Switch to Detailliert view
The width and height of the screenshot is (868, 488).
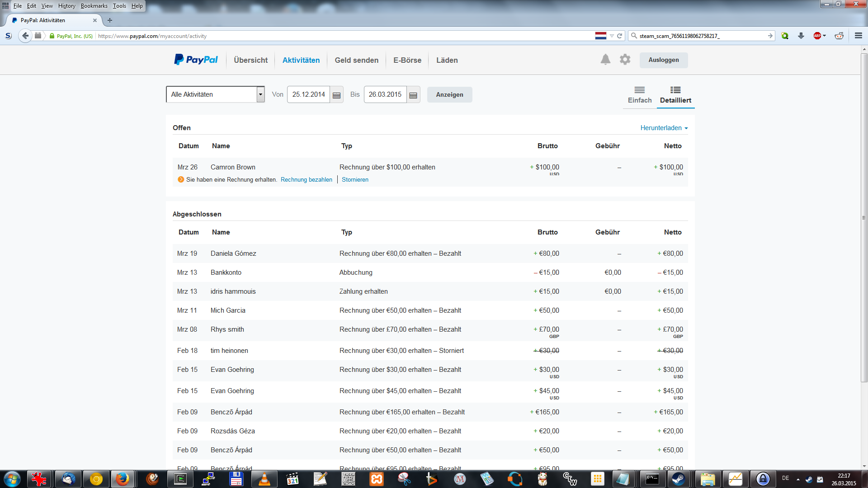[675, 95]
